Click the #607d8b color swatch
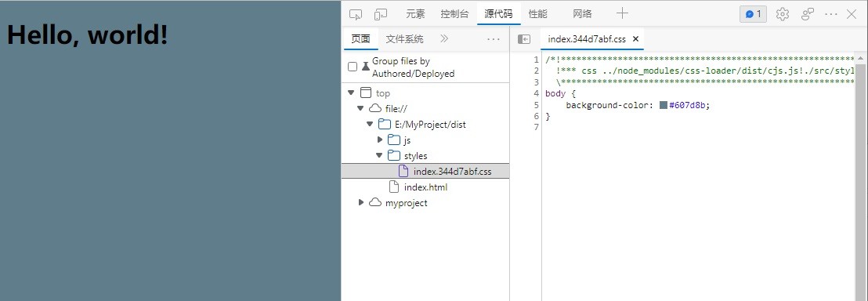The height and width of the screenshot is (301, 868). [664, 105]
